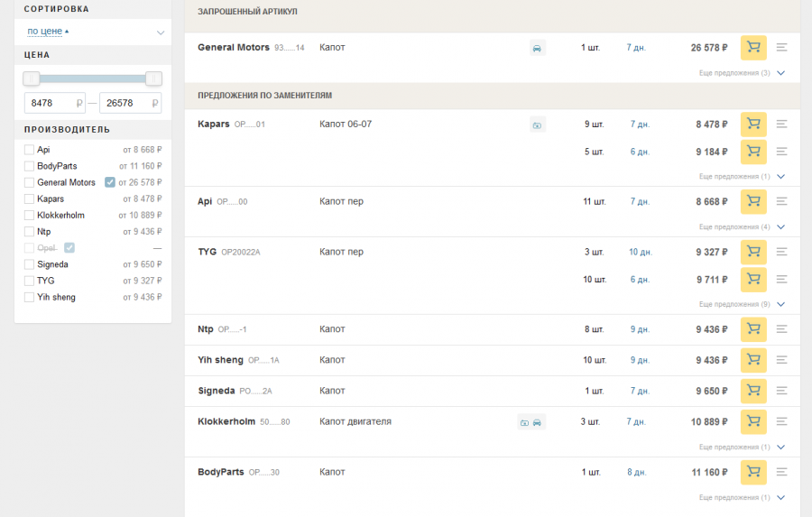Open details menu for Kapars 8 478 ₽ row
This screenshot has width=812, height=517.
(x=782, y=125)
